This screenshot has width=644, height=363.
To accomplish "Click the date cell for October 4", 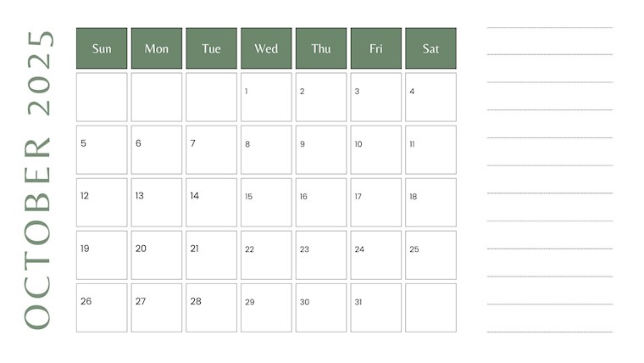I will point(430,97).
